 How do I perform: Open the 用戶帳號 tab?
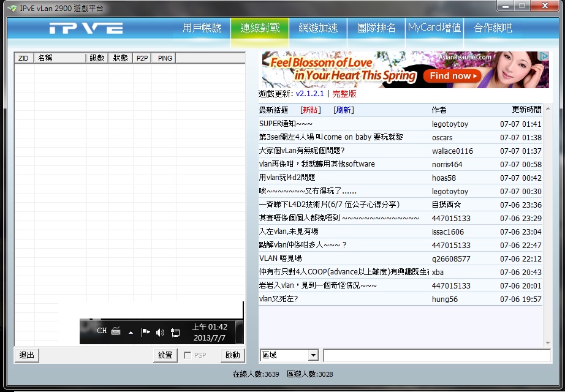[x=202, y=28]
